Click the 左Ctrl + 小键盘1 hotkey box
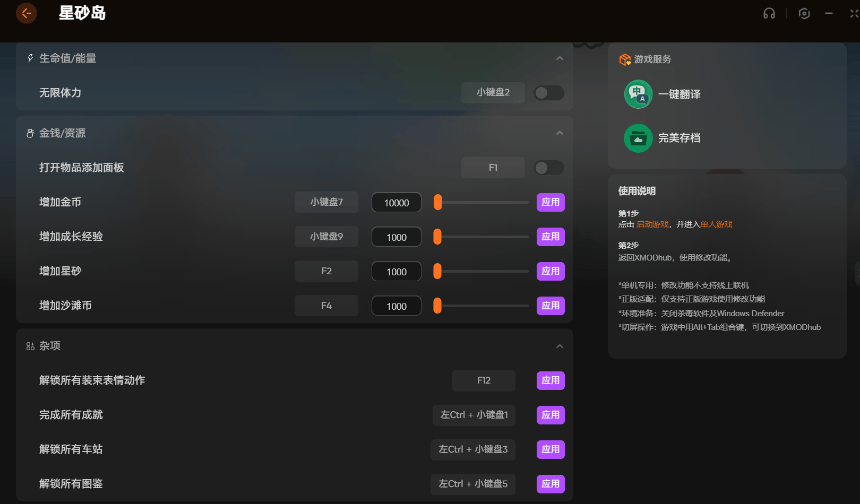 click(474, 415)
